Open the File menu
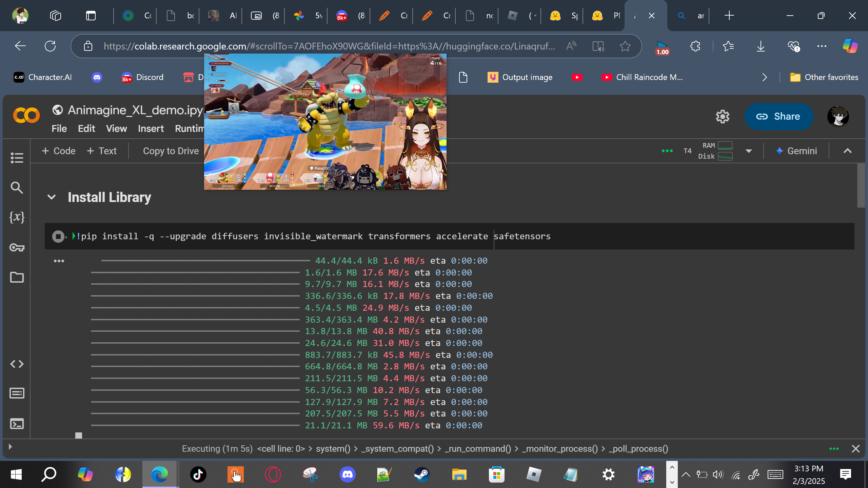The image size is (868, 488). click(x=59, y=129)
